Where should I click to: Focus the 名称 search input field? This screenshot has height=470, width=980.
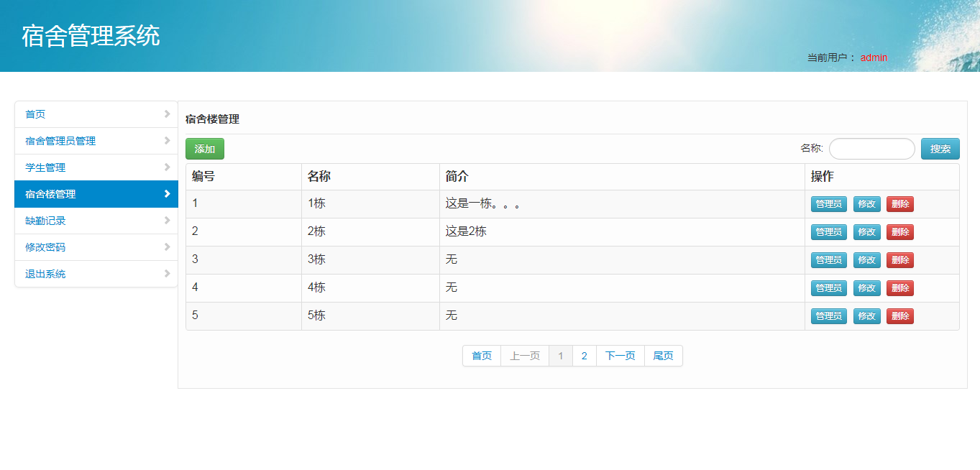pos(872,149)
